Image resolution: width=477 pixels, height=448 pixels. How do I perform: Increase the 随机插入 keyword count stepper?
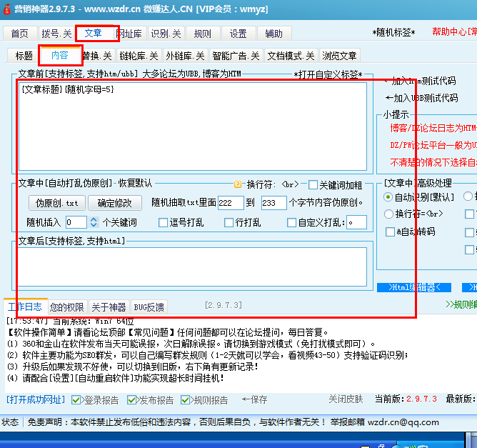point(94,219)
